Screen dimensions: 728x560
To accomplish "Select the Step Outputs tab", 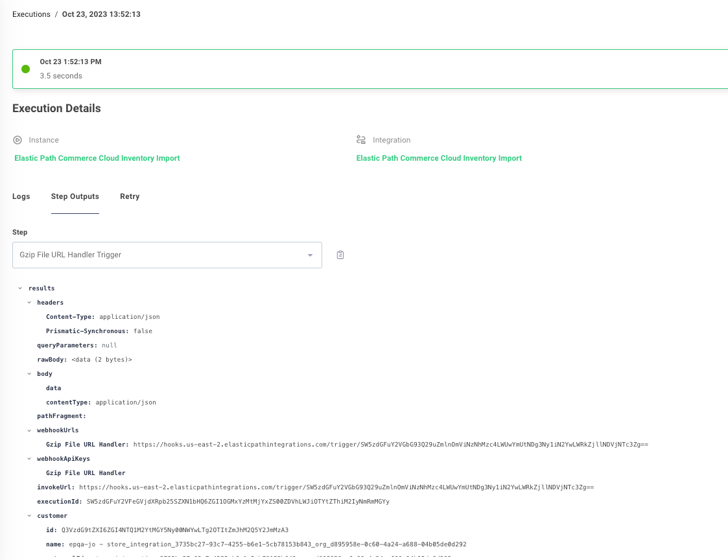I will click(x=75, y=196).
